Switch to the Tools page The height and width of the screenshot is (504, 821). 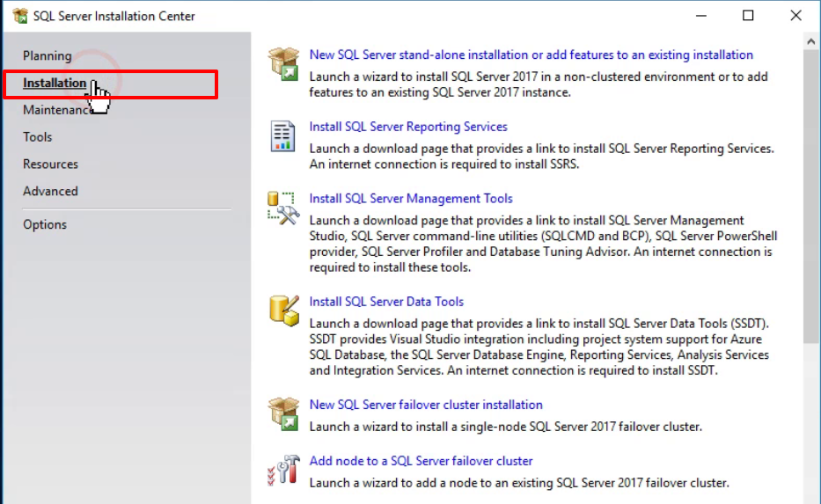(x=37, y=137)
